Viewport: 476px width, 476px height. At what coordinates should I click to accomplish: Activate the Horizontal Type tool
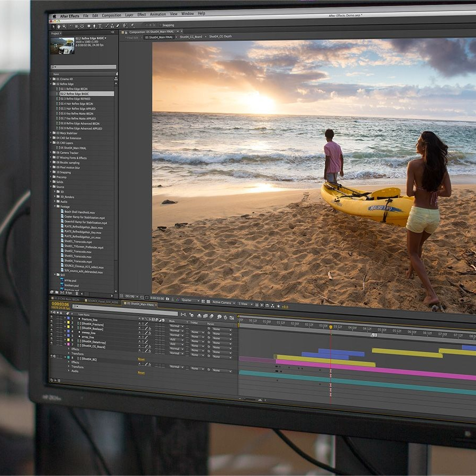pos(99,24)
